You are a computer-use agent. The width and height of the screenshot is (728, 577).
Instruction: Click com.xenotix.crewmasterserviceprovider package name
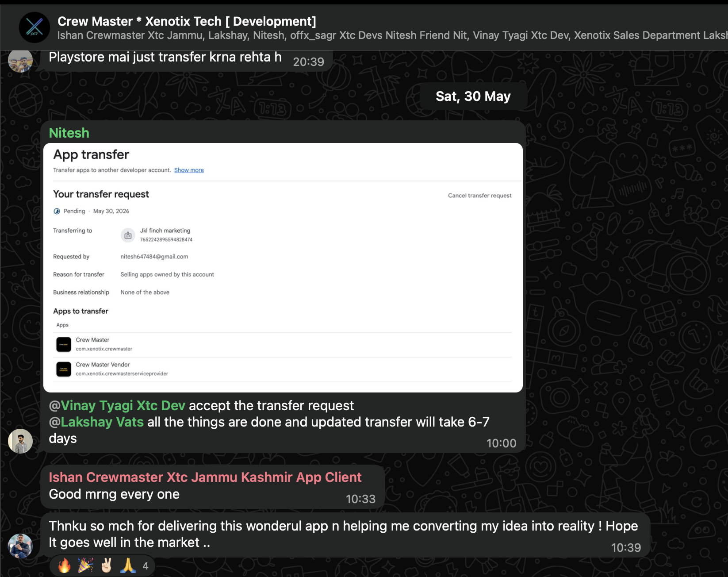tap(122, 373)
